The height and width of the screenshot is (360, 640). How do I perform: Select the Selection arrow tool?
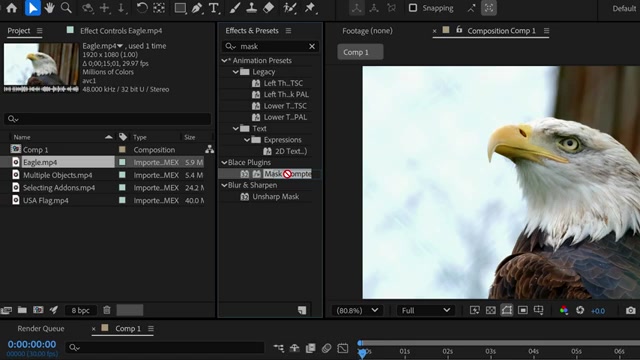33,8
